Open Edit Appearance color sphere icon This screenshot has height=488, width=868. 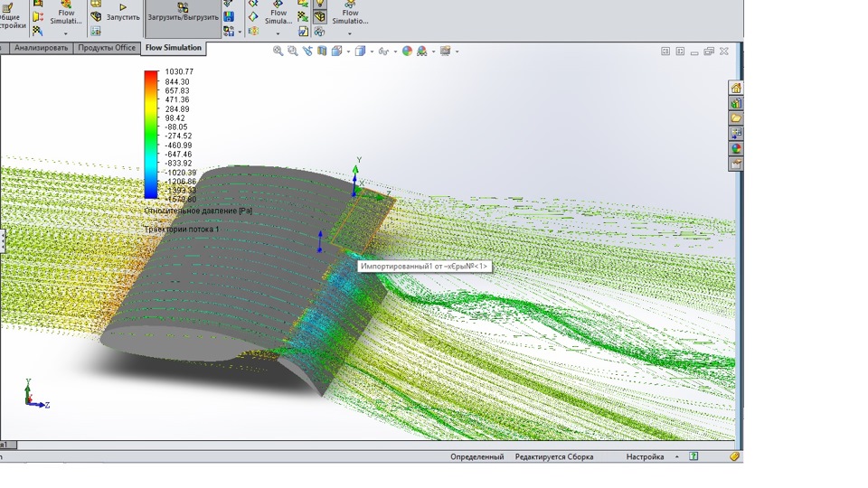tap(408, 52)
